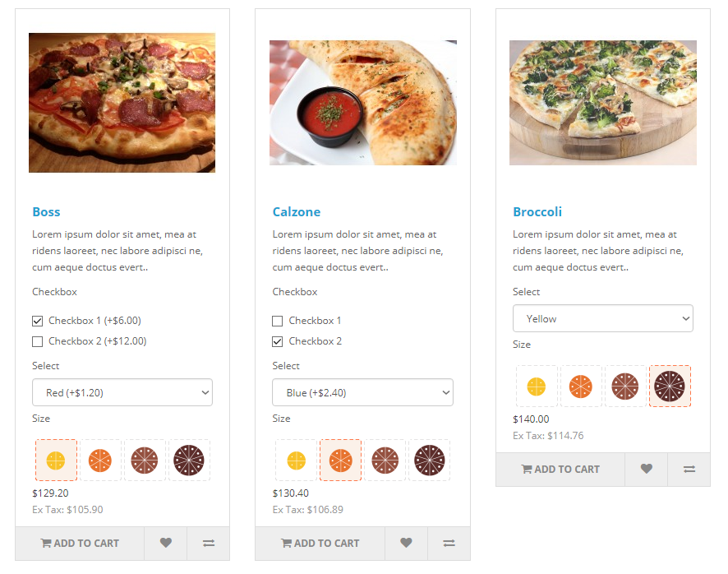Enable Checkbox 2 (+$12.00) on Boss

38,341
